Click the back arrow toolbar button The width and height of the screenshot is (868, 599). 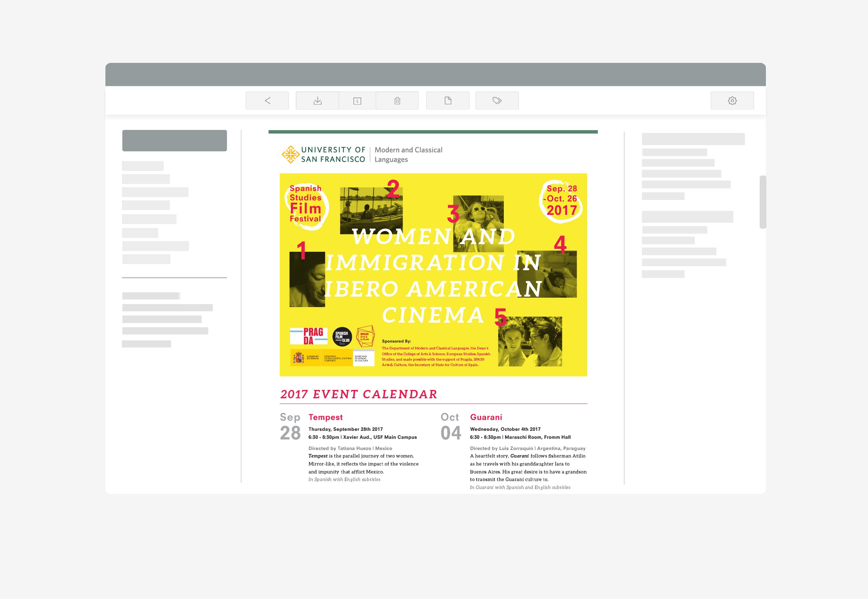point(267,101)
